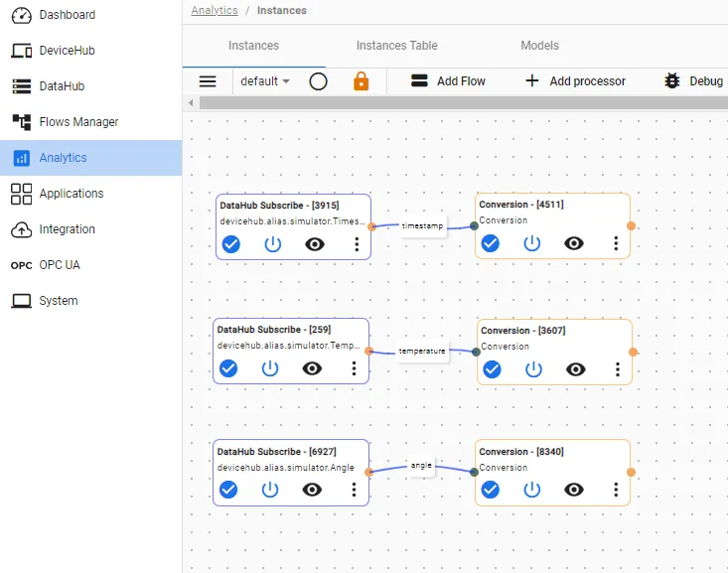Open three-dot menu of DataHub Subscribe [3915]
728x573 pixels.
(357, 244)
